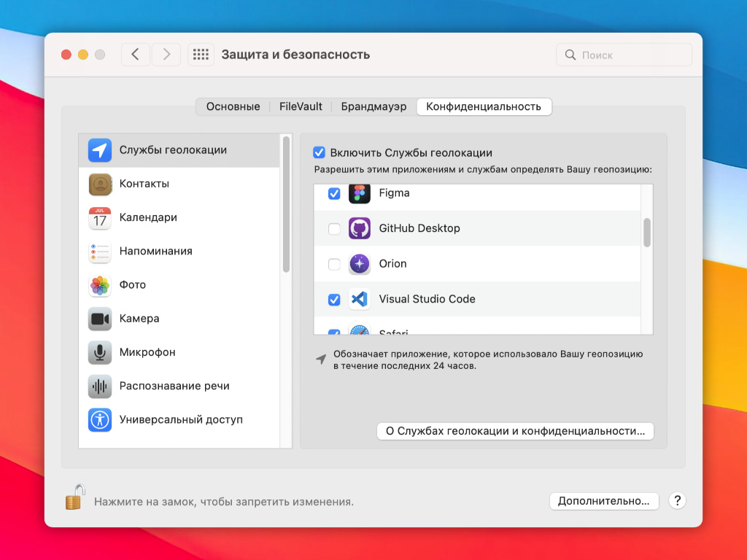Click the Напоминания list icon
This screenshot has width=747, height=560.
point(100,252)
